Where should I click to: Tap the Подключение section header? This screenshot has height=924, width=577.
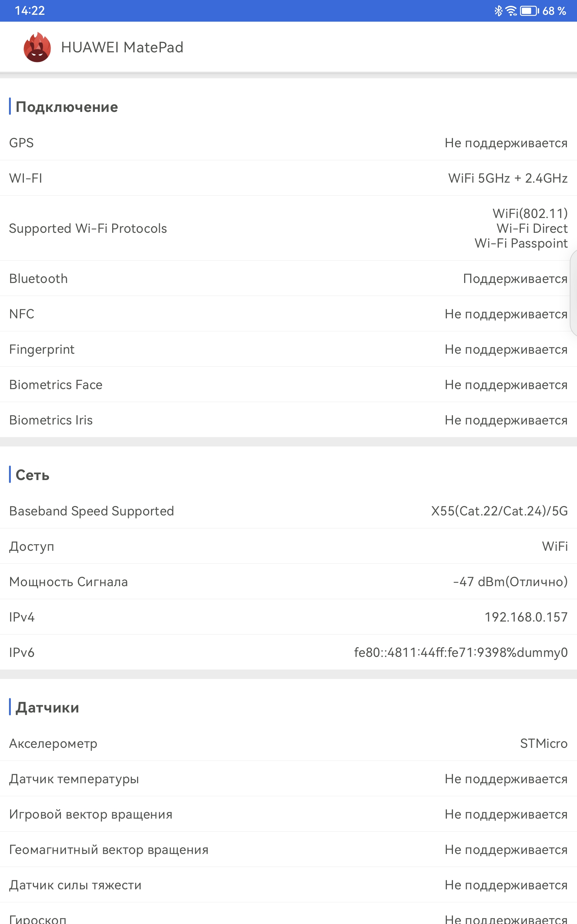67,107
